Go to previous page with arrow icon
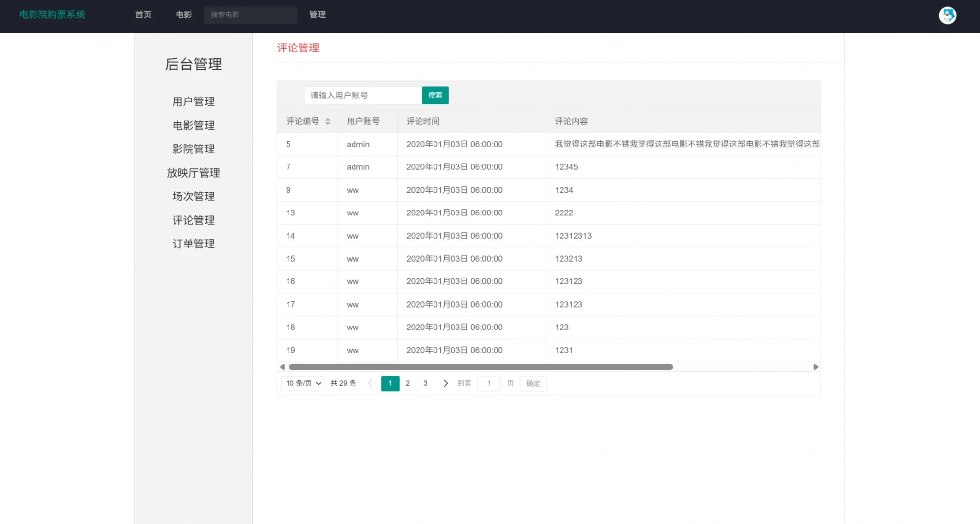Viewport: 980px width, 524px height. click(370, 383)
